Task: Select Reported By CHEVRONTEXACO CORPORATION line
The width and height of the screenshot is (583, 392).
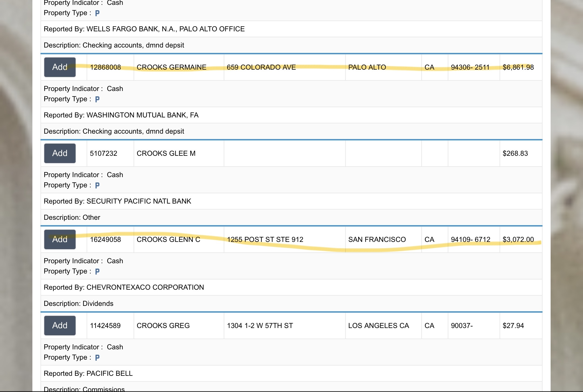Action: point(291,287)
